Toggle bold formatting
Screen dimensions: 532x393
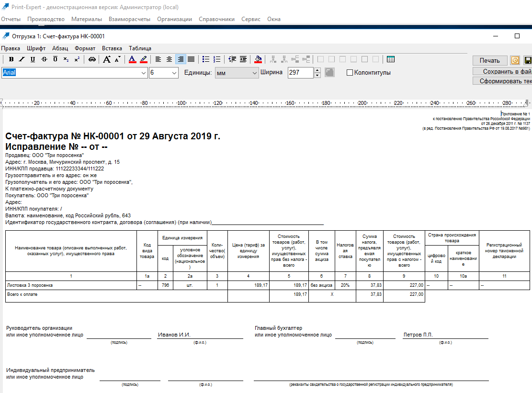11,59
